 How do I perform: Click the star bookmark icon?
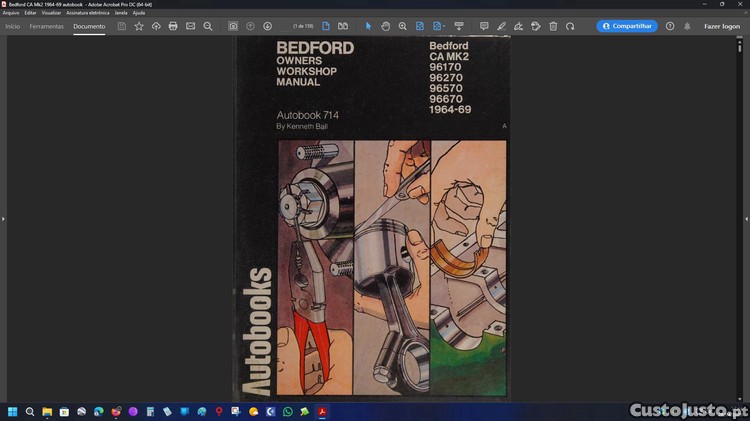tap(139, 26)
